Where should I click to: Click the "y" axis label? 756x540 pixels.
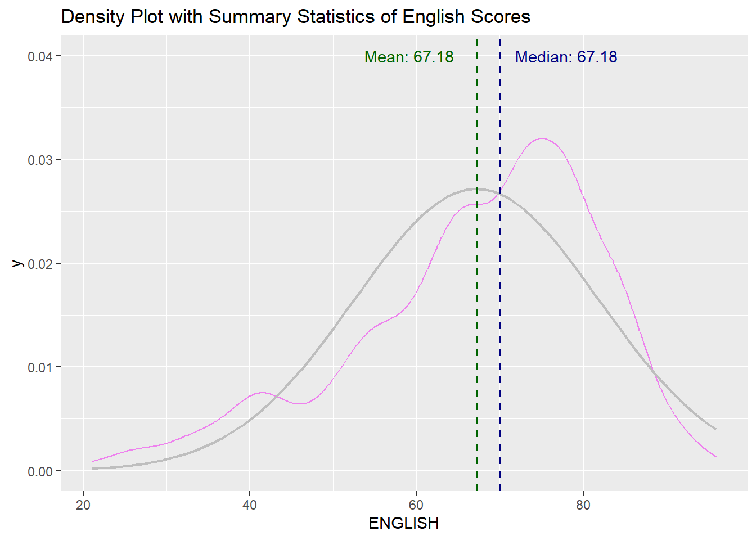point(17,263)
